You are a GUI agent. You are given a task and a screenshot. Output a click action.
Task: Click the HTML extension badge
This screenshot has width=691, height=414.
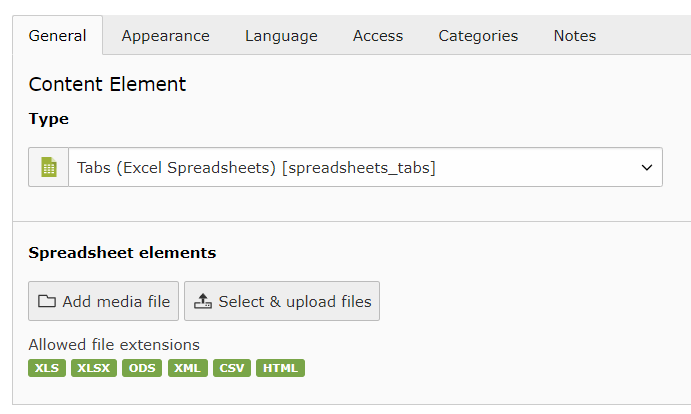pos(280,368)
